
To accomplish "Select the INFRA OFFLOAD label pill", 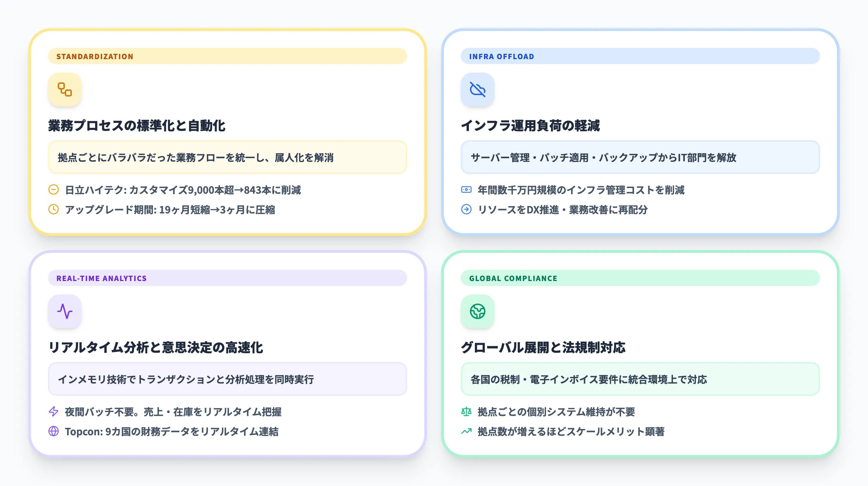I will tap(640, 56).
